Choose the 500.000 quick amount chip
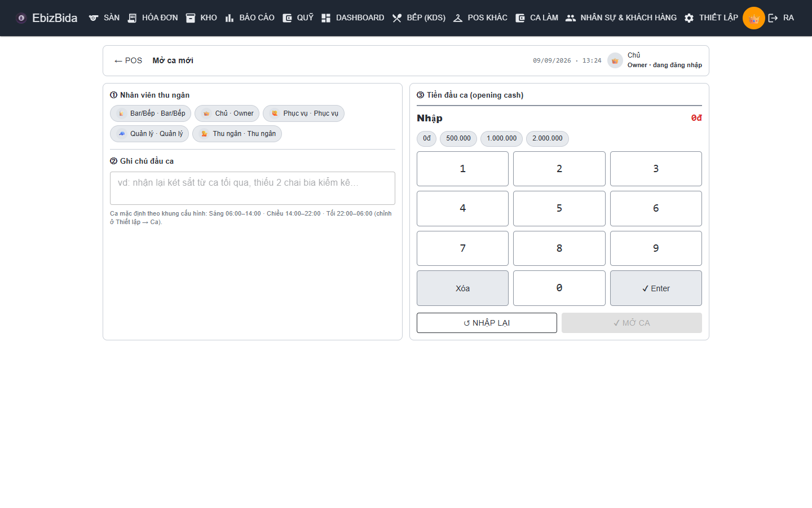 (x=458, y=138)
